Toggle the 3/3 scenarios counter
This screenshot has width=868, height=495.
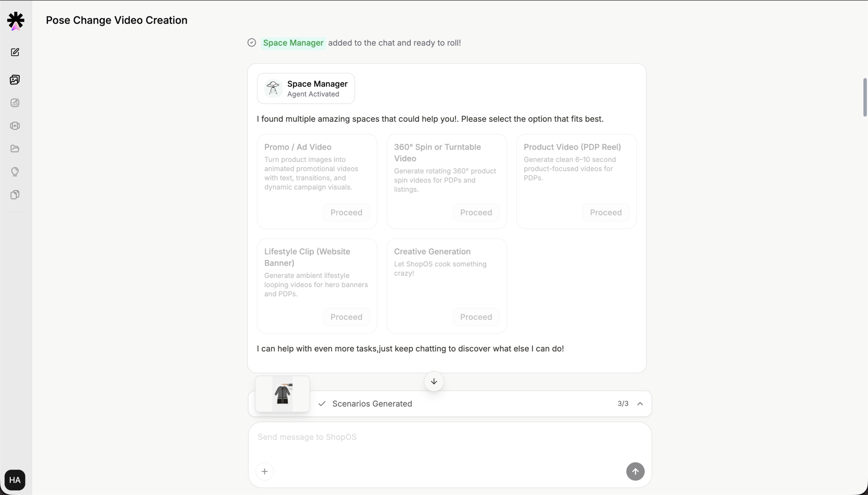(623, 403)
